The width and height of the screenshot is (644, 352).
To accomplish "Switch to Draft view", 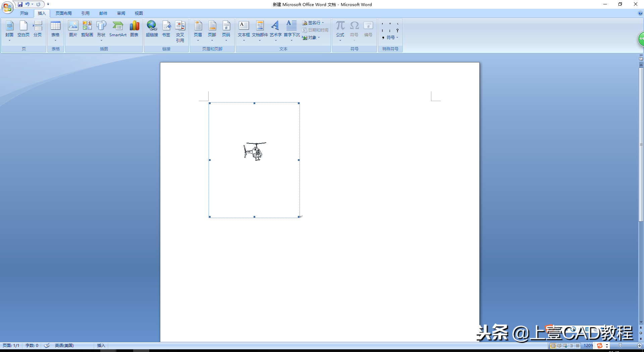I will click(577, 346).
